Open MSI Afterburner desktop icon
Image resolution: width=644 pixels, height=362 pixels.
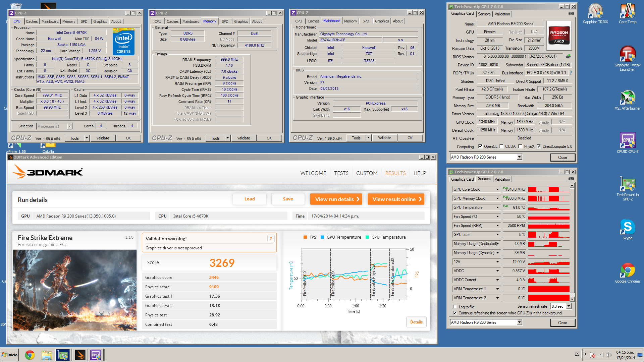[627, 100]
